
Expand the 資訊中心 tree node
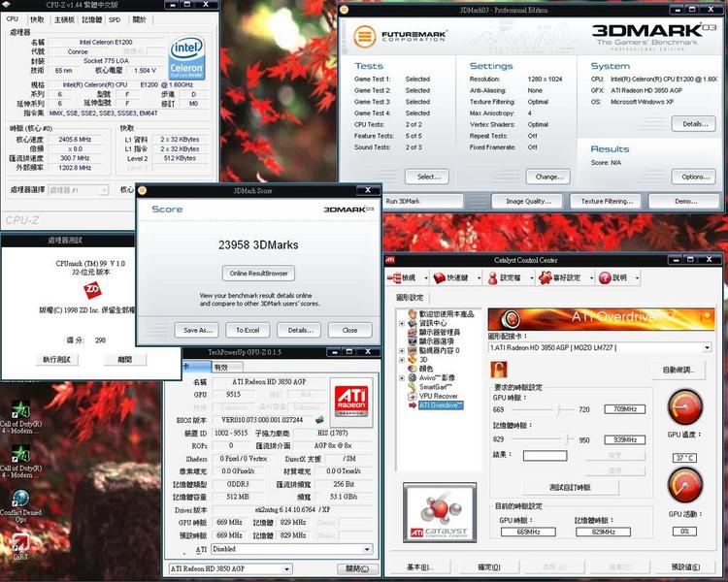(x=402, y=323)
